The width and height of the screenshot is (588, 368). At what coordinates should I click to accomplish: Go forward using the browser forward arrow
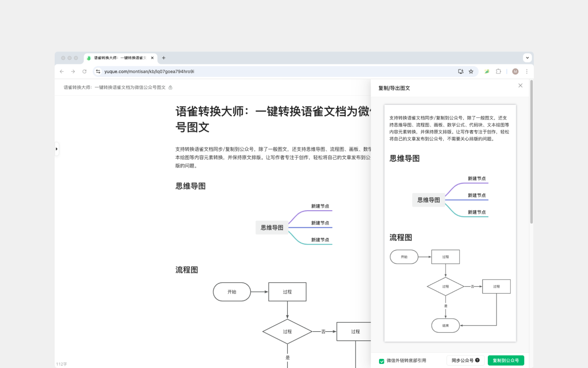point(73,71)
